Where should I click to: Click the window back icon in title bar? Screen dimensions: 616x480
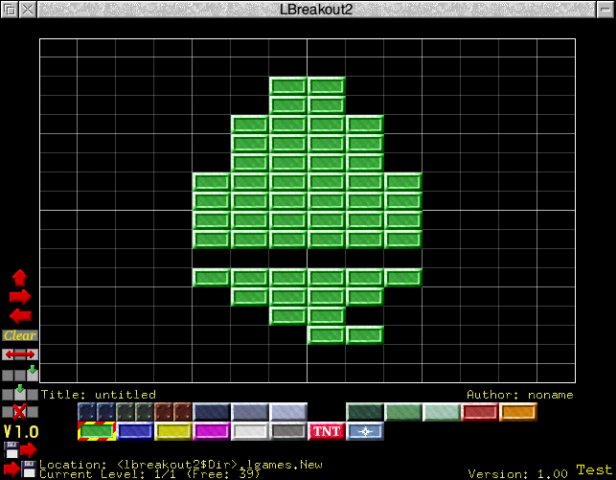[10, 9]
